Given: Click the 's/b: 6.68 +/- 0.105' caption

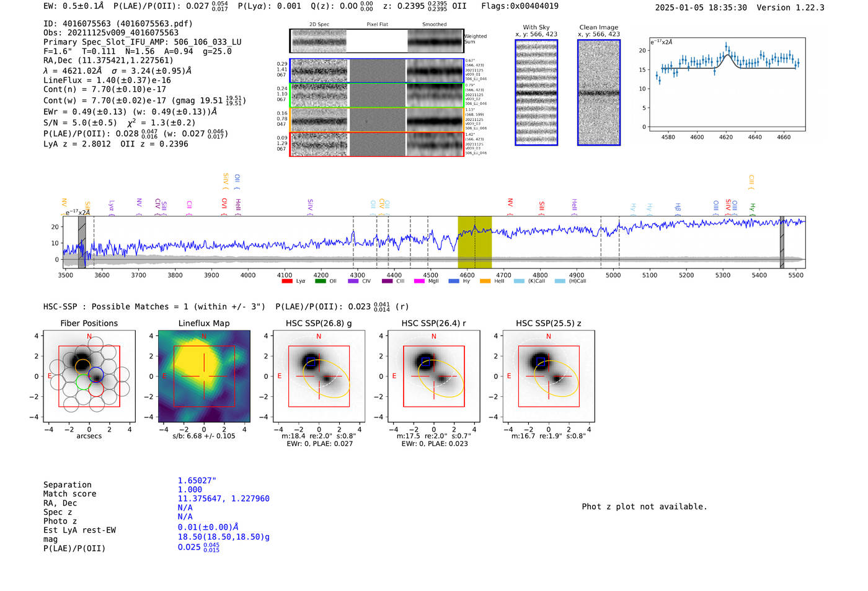Looking at the screenshot, I should [x=204, y=436].
